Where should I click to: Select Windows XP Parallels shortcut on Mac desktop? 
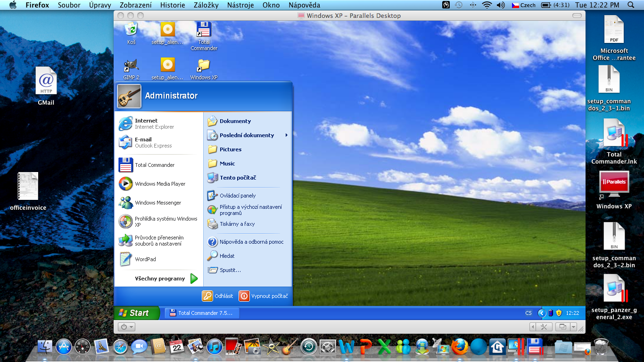(614, 189)
